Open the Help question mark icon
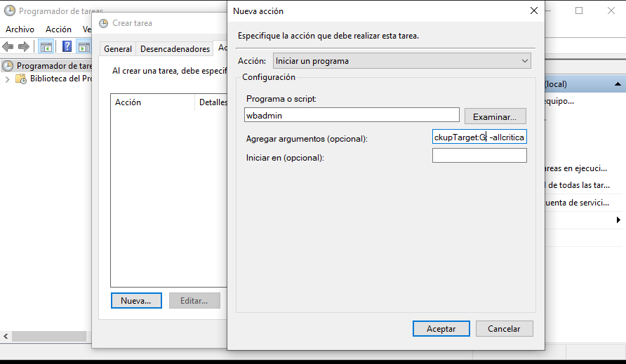Screen dimensions: 626x364 click(67, 47)
